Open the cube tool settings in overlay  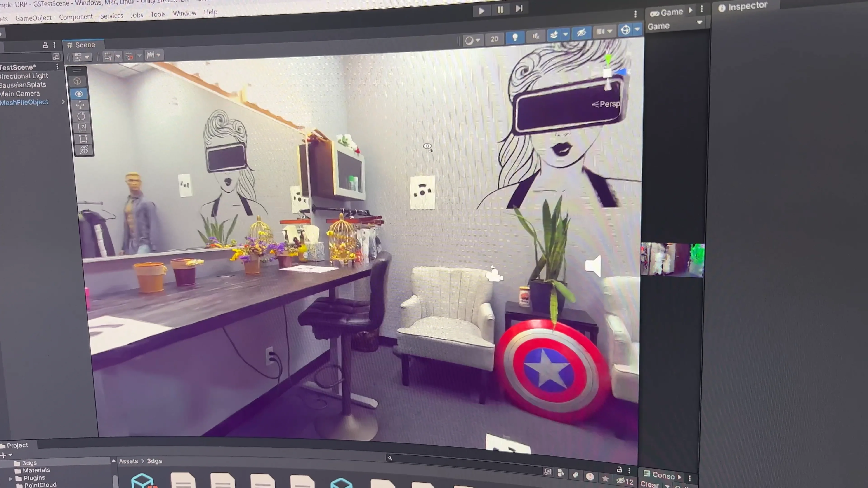(77, 81)
